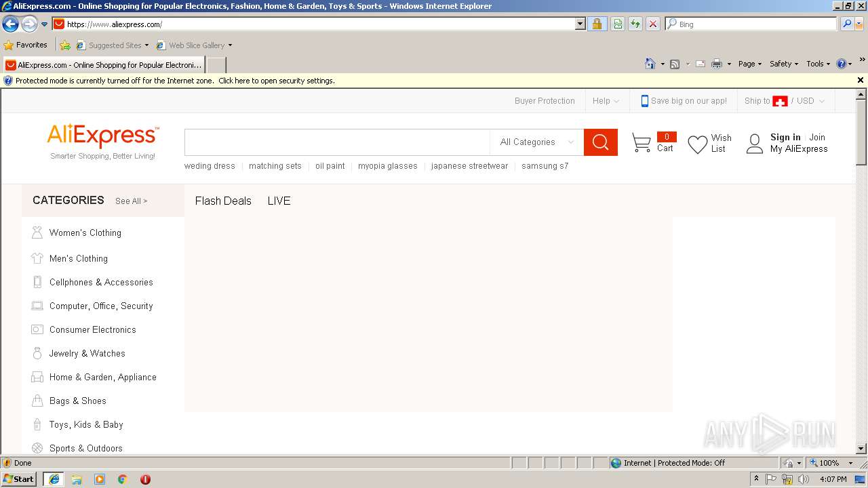
Task: Click the Refresh page button
Action: pyautogui.click(x=635, y=24)
